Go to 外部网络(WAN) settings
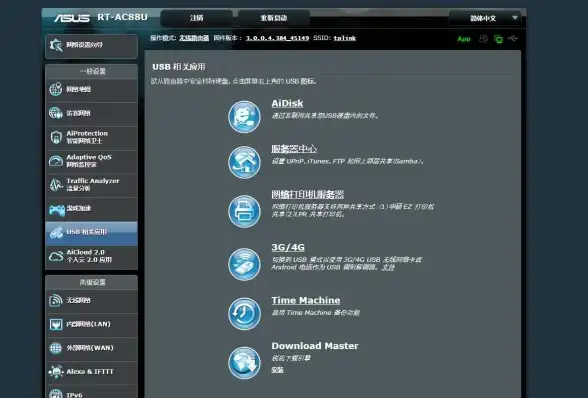This screenshot has width=588, height=398. (91, 348)
